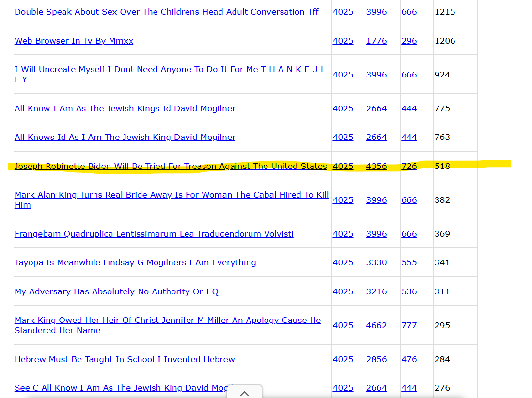Viewport: 532px width, 398px height.
Task: Open 'Web Browser In Tv By Mmxx' link
Action: (74, 41)
